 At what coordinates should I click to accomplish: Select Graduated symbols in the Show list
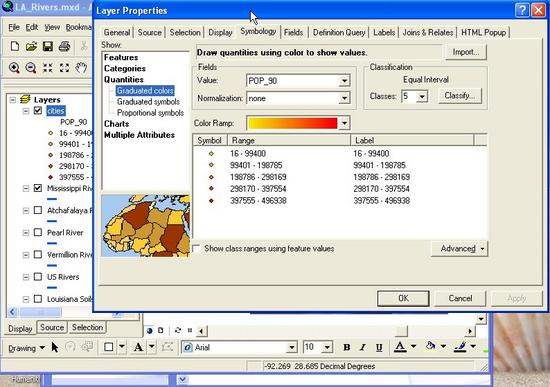click(x=148, y=102)
